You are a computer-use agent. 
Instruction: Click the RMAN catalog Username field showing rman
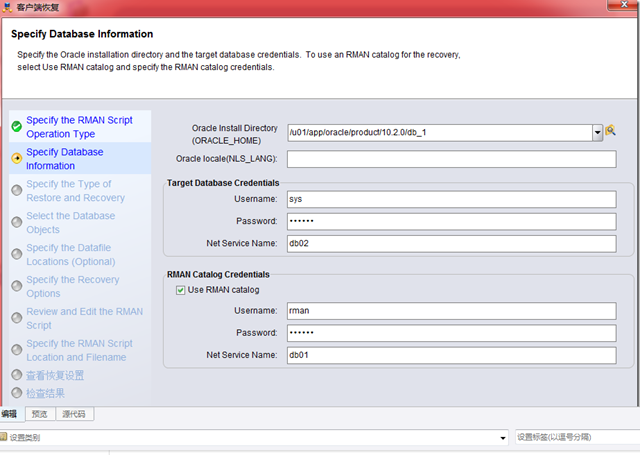[x=451, y=311]
